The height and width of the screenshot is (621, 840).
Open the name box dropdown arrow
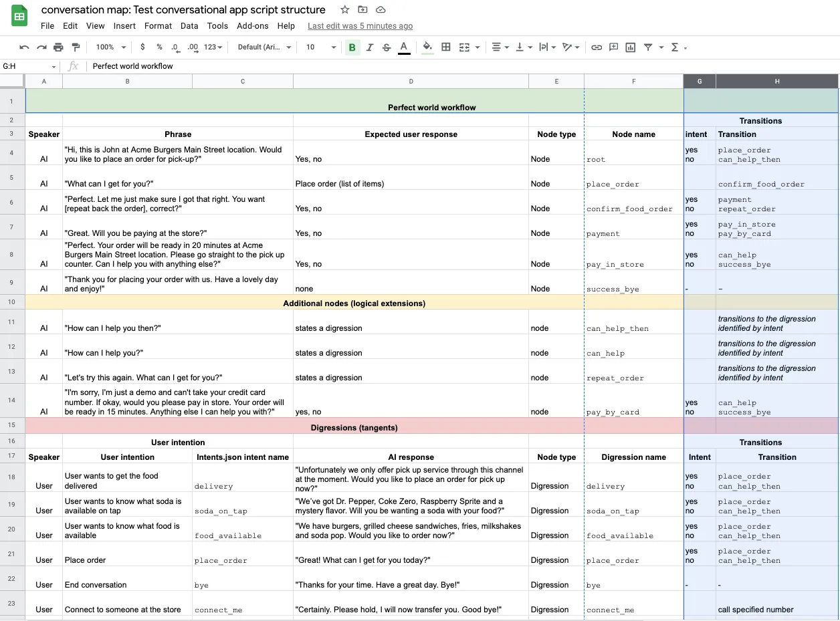coord(54,67)
